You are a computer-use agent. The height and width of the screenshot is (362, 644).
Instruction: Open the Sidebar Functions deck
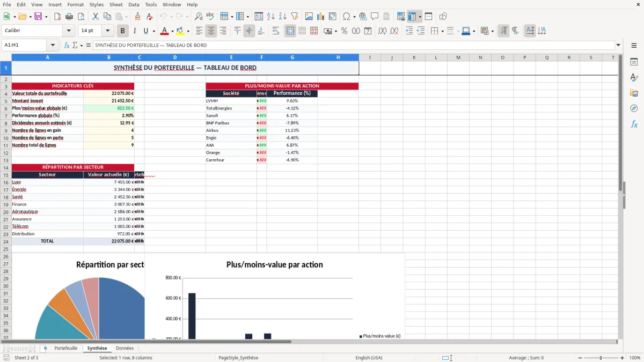tap(634, 124)
